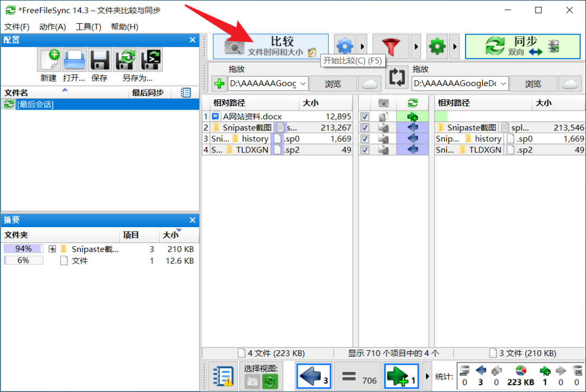Click the left-arrow action on the .sp2 row
Image resolution: width=586 pixels, height=392 pixels.
coord(412,150)
